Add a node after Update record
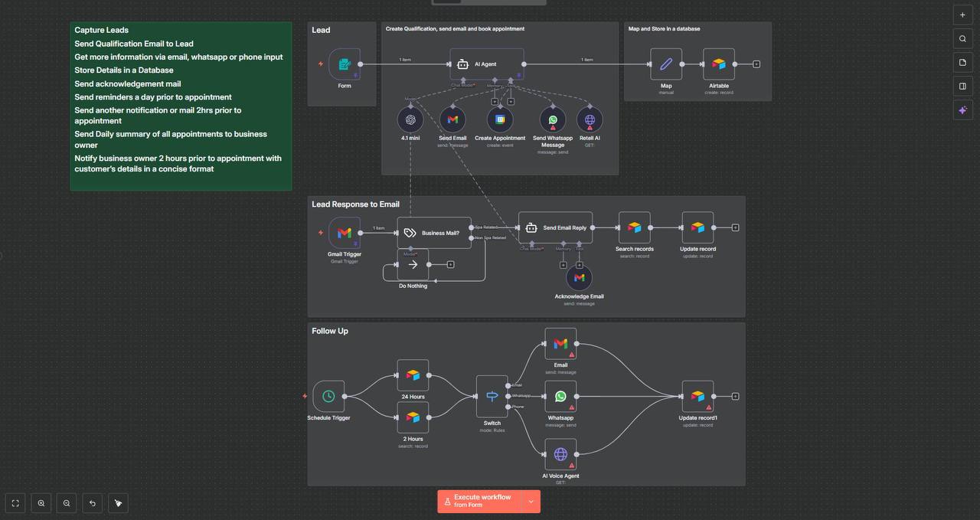Image resolution: width=980 pixels, height=520 pixels. click(x=735, y=227)
